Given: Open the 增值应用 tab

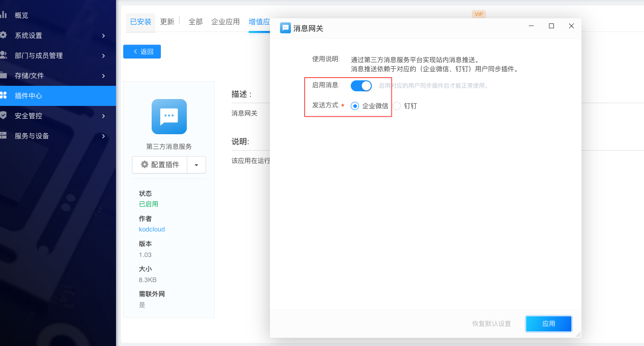Looking at the screenshot, I should pyautogui.click(x=260, y=21).
